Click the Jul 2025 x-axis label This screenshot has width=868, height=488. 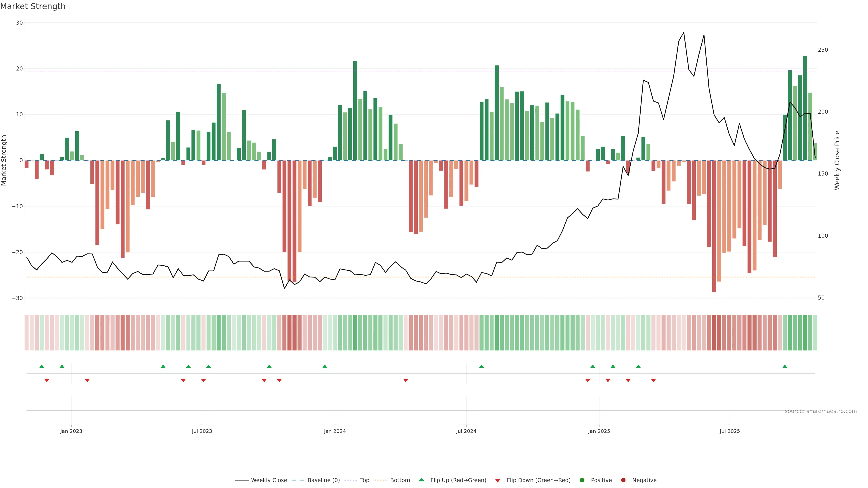[x=729, y=431]
